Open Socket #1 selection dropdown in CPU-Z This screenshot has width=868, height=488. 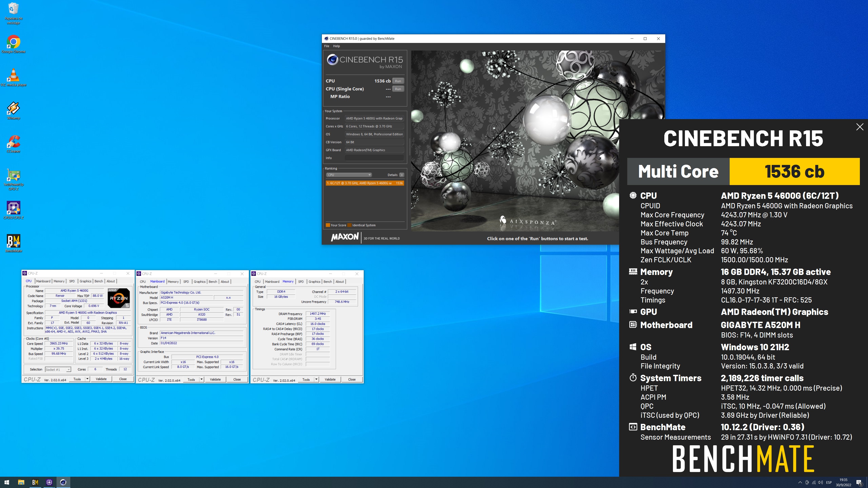[x=58, y=369]
